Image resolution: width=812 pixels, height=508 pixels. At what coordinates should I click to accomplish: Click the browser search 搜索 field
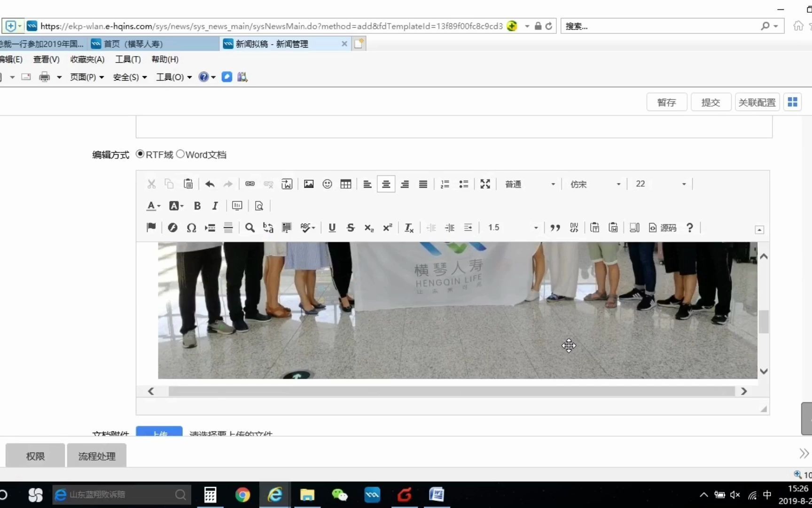(660, 26)
